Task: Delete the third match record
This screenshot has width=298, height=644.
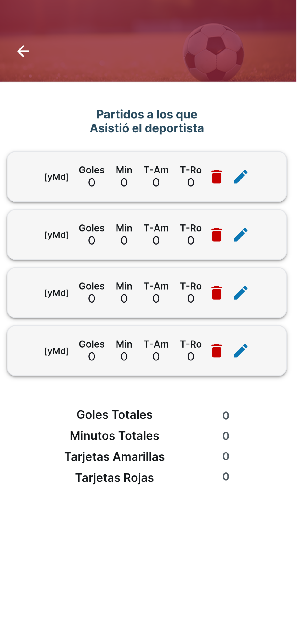Action: (x=217, y=293)
